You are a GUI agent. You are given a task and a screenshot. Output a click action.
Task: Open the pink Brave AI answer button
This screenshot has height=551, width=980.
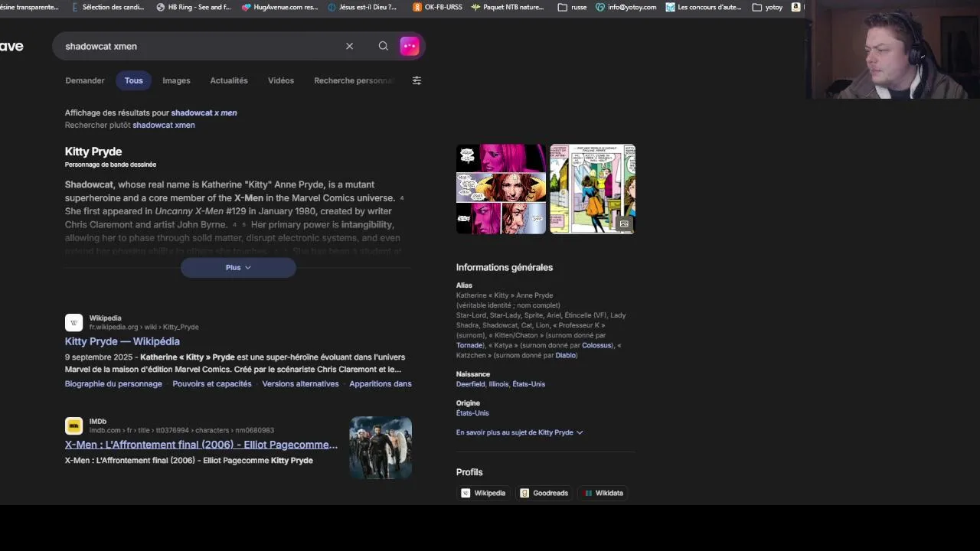click(410, 46)
